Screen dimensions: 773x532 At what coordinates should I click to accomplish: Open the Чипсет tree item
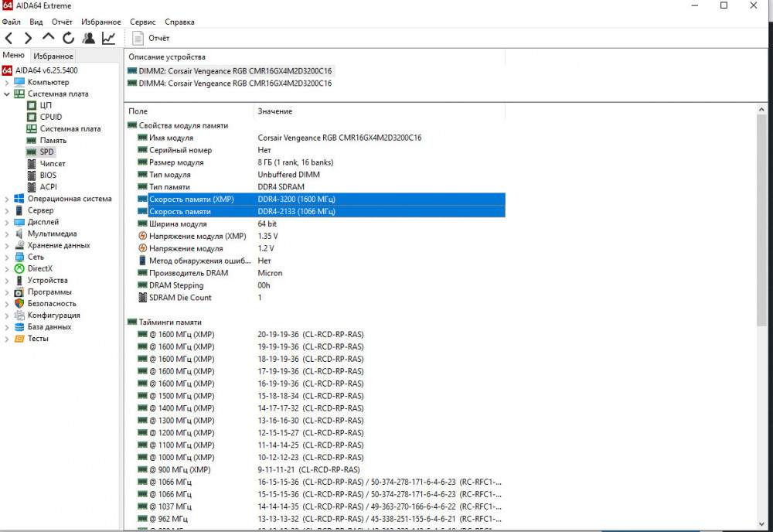tap(53, 164)
